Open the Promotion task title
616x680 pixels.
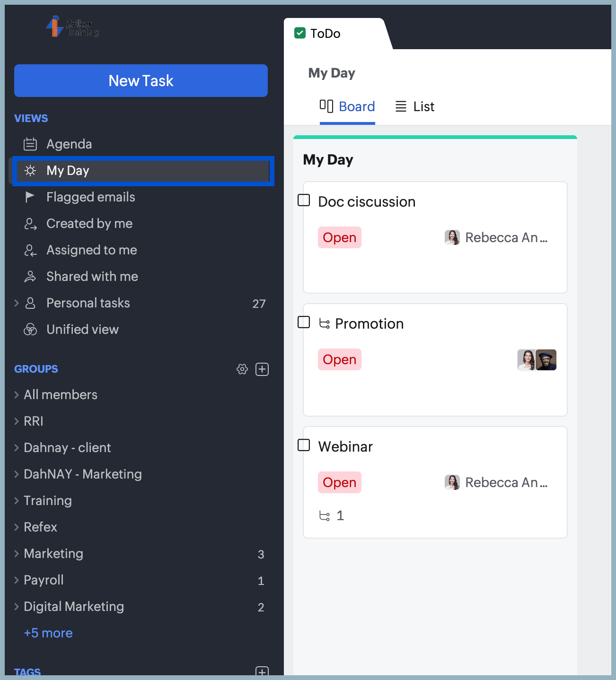369,324
